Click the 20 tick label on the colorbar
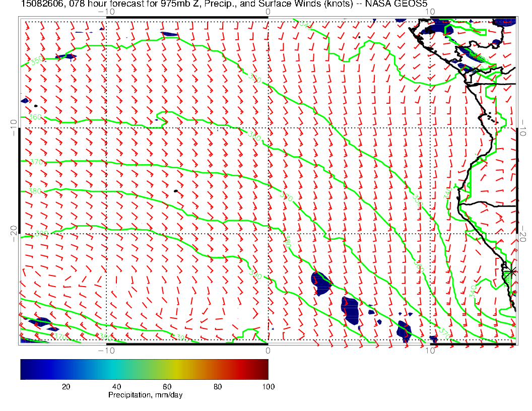 coord(65,386)
